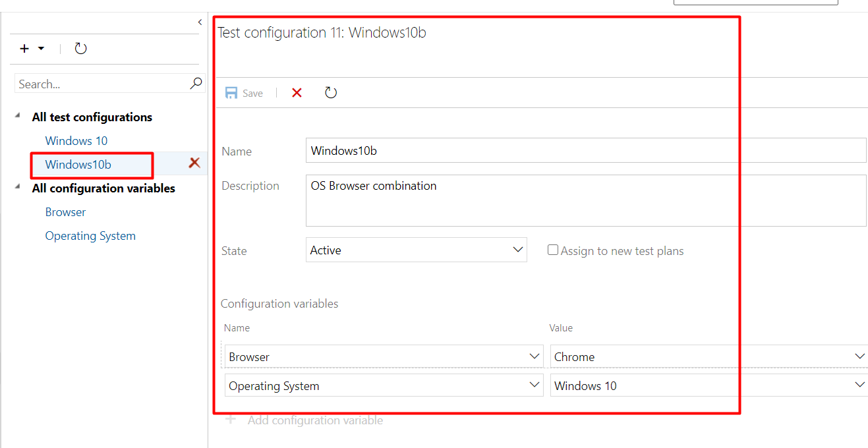Refresh the left pane configuration list
Viewport: 868px width, 448px height.
(x=80, y=49)
